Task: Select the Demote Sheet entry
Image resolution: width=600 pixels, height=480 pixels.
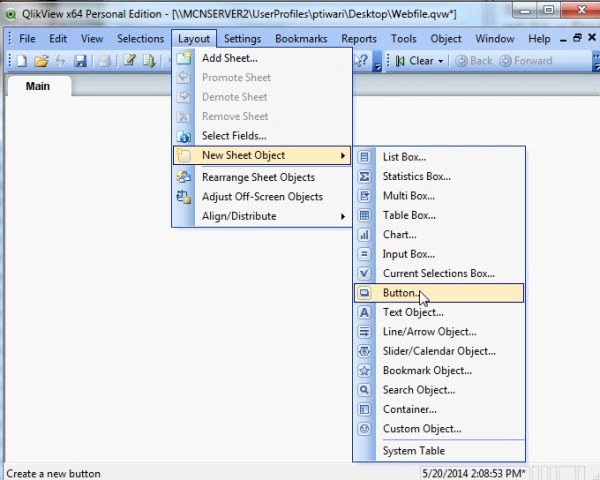Action: tap(262, 97)
